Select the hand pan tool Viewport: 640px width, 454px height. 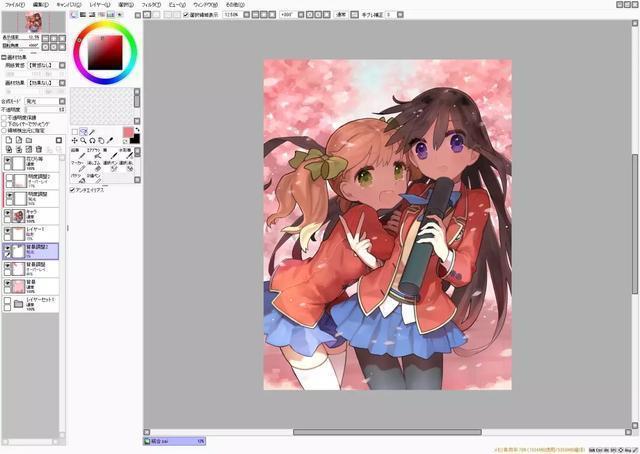pyautogui.click(x=101, y=140)
